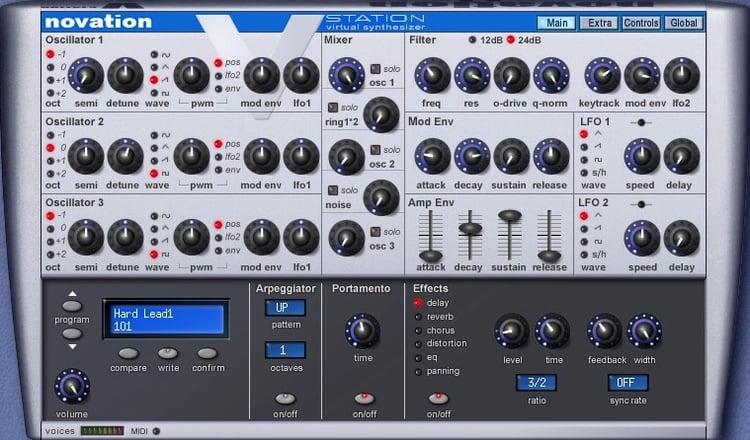
Task: Click the confirm button
Action: [x=208, y=353]
